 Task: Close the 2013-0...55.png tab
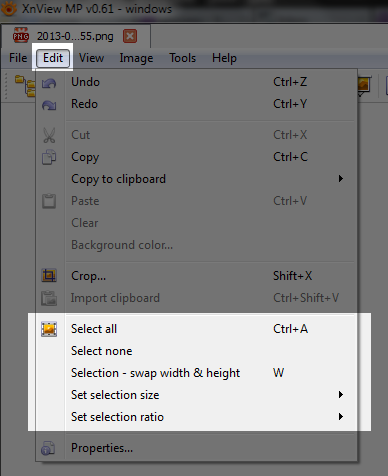tap(130, 36)
